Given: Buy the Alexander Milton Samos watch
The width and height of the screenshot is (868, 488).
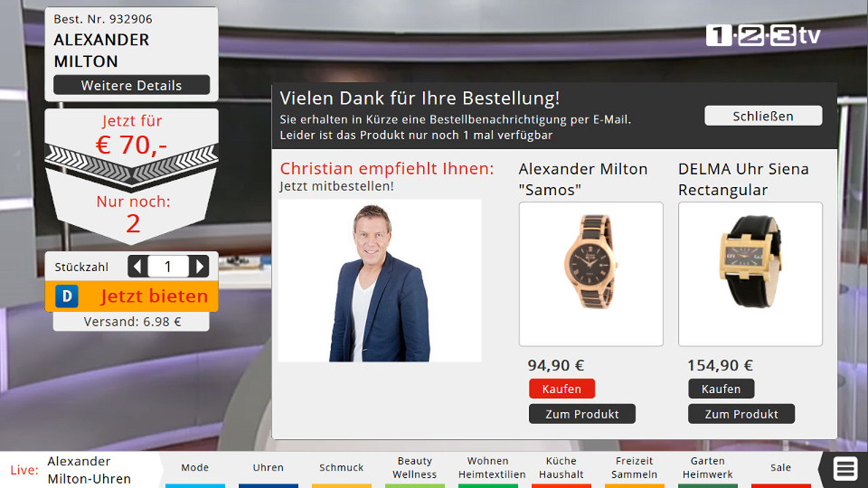Looking at the screenshot, I should [x=562, y=389].
